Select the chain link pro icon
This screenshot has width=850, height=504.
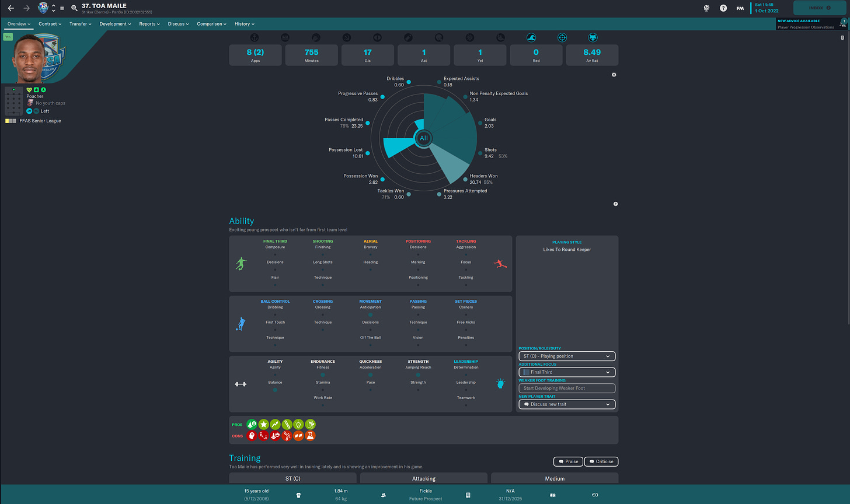pos(287,425)
